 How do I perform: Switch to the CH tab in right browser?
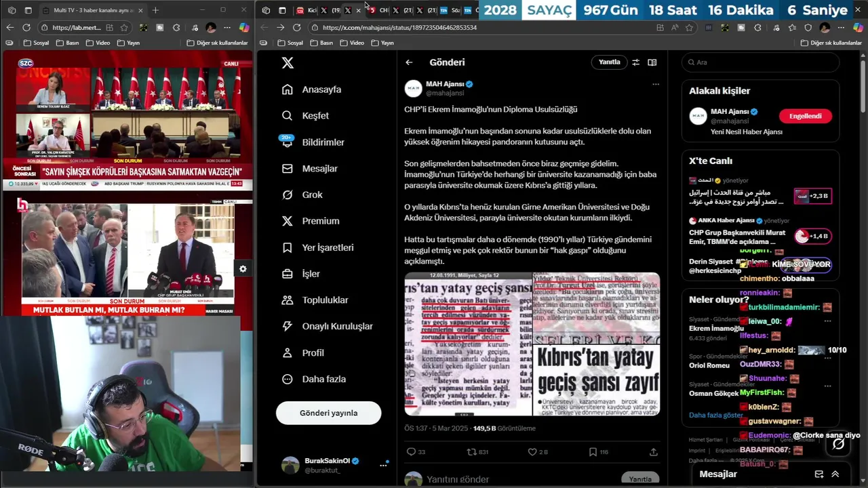pos(378,10)
